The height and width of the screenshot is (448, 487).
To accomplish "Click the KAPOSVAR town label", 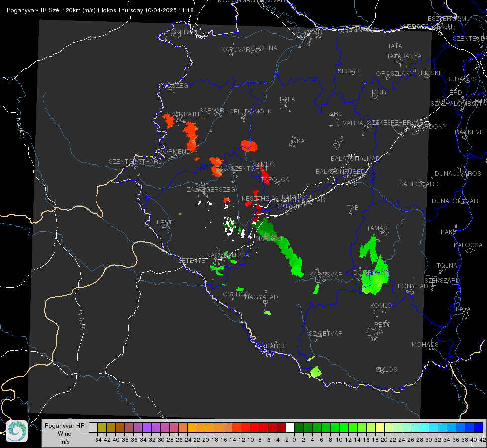I will coord(326,274).
